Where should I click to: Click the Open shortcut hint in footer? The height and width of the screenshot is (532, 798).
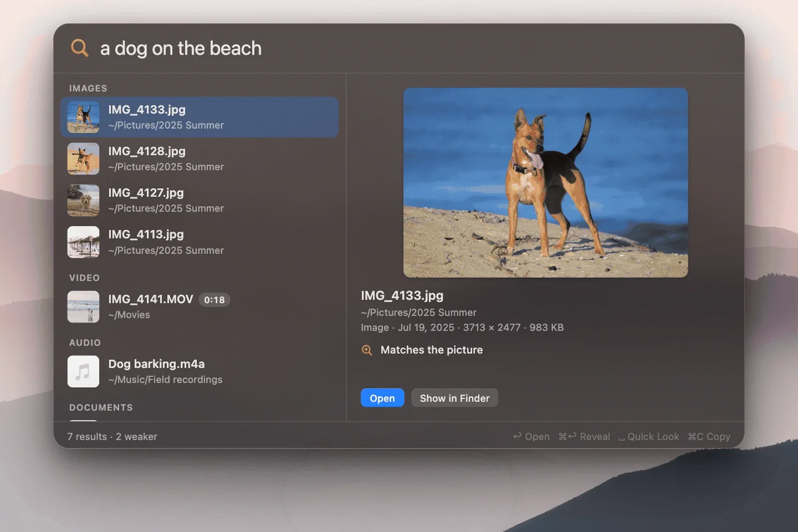click(531, 436)
